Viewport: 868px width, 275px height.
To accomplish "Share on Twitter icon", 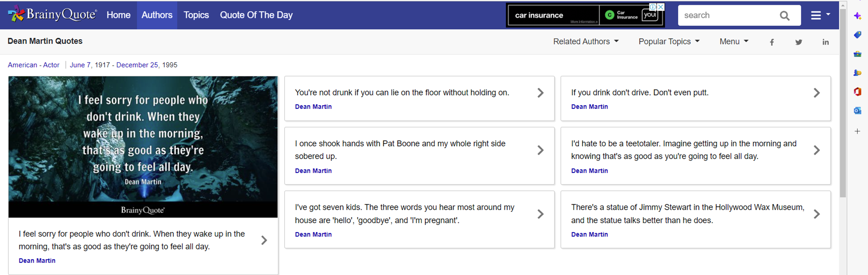I will coord(799,42).
